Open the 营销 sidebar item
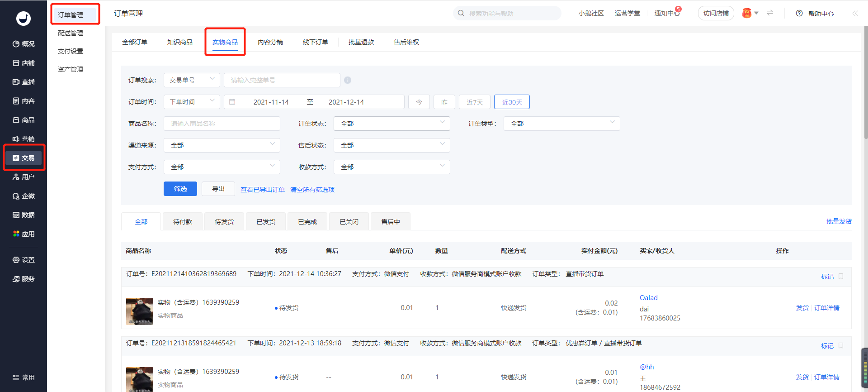Viewport: 868px width, 392px height. click(x=24, y=139)
